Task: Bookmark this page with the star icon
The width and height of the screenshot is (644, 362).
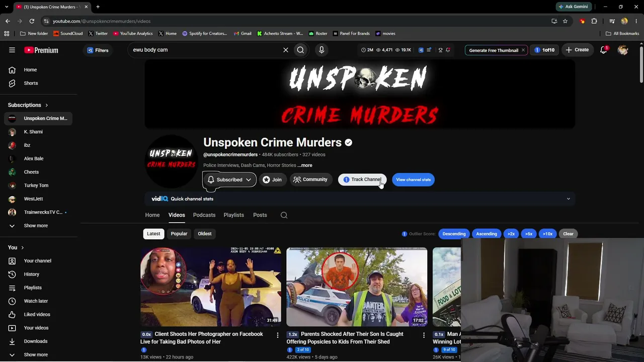Action: tap(565, 21)
